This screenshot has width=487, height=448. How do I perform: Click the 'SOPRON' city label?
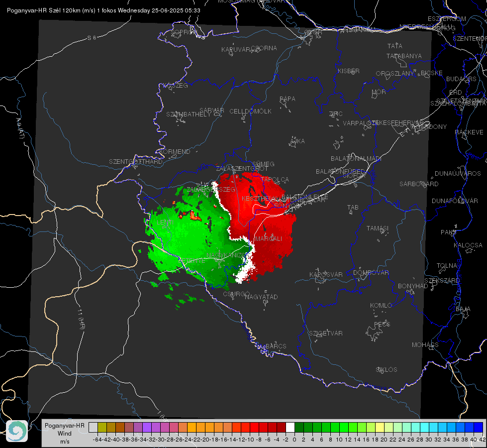tap(184, 32)
